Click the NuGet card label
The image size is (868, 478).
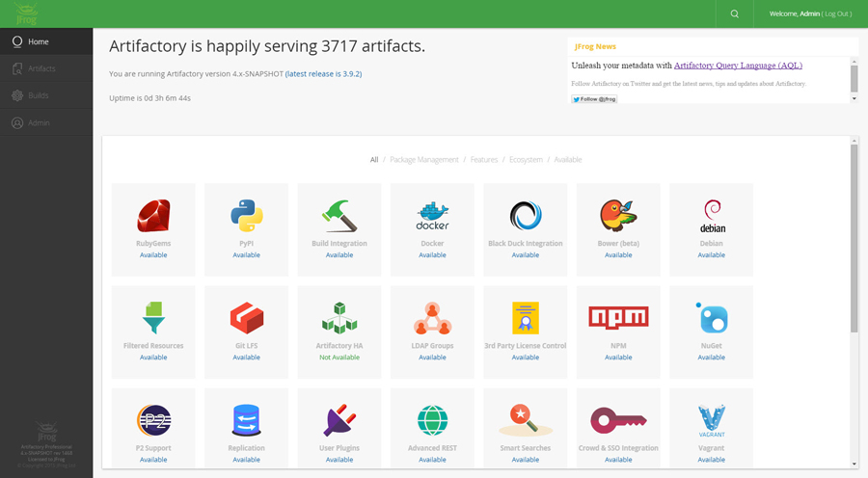click(x=712, y=346)
